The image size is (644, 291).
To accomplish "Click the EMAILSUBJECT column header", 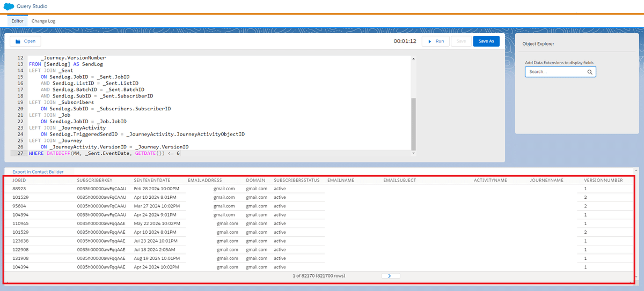I will (399, 181).
